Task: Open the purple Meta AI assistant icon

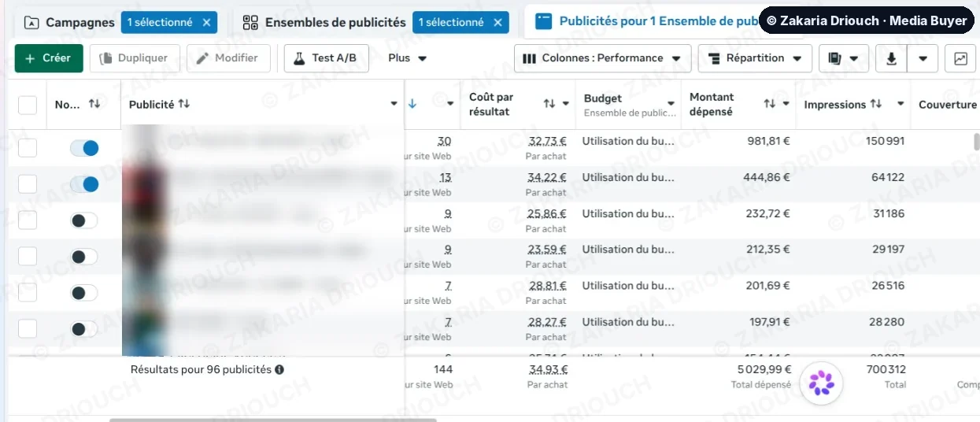Action: pos(821,383)
